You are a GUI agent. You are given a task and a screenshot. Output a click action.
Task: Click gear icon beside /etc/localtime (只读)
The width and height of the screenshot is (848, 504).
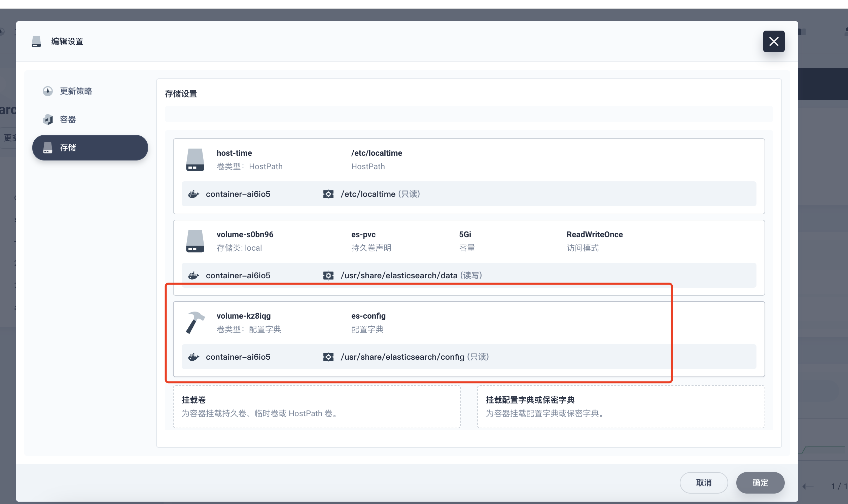click(x=328, y=194)
